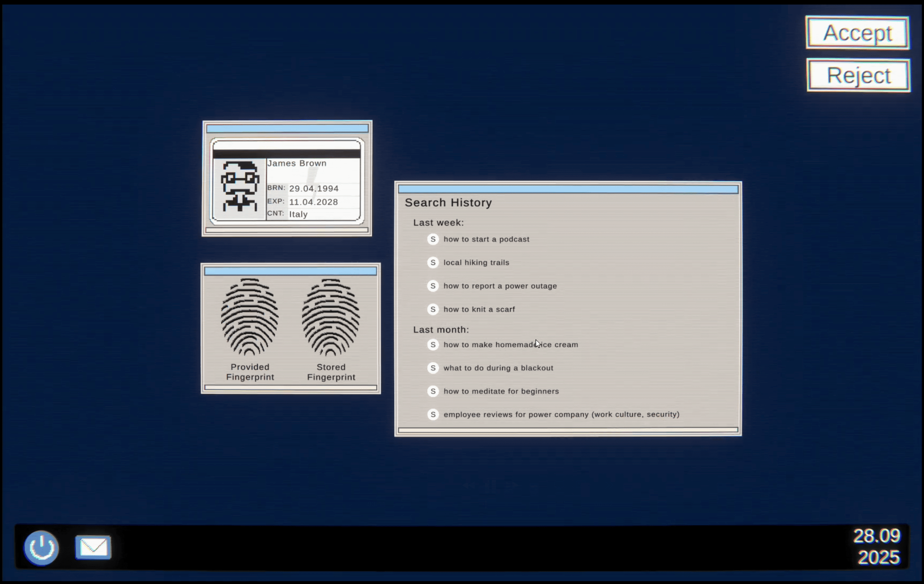Click the S icon next to 'what to do during a blackout'
924x584 pixels.
pos(433,368)
